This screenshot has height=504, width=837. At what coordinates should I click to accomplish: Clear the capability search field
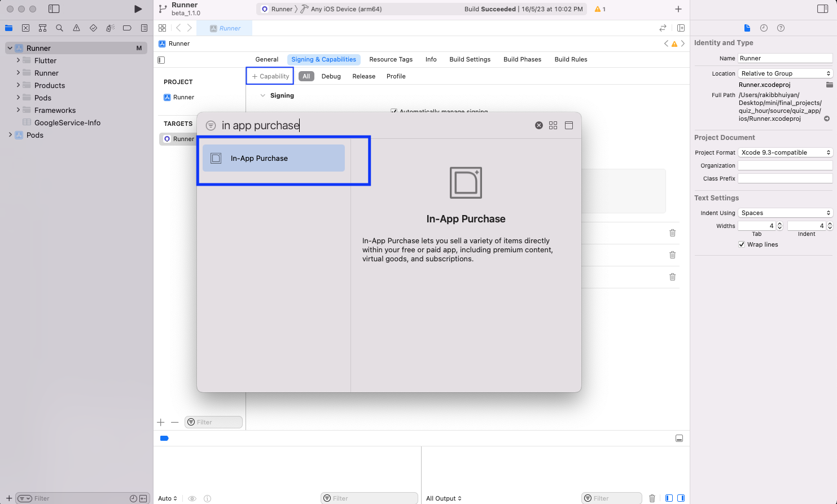[x=538, y=125]
